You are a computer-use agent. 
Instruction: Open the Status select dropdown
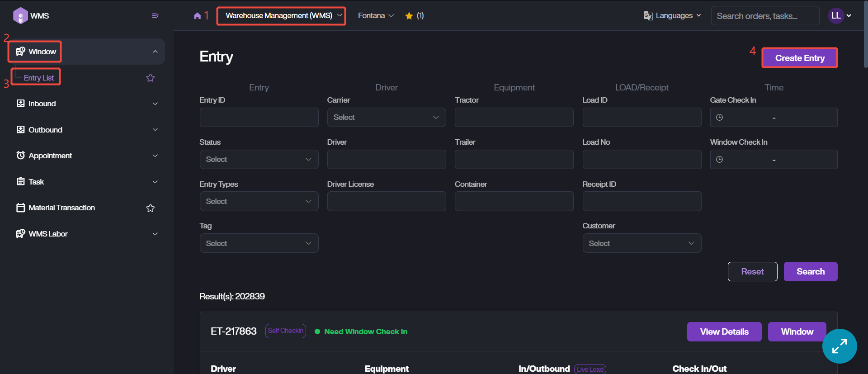(259, 160)
